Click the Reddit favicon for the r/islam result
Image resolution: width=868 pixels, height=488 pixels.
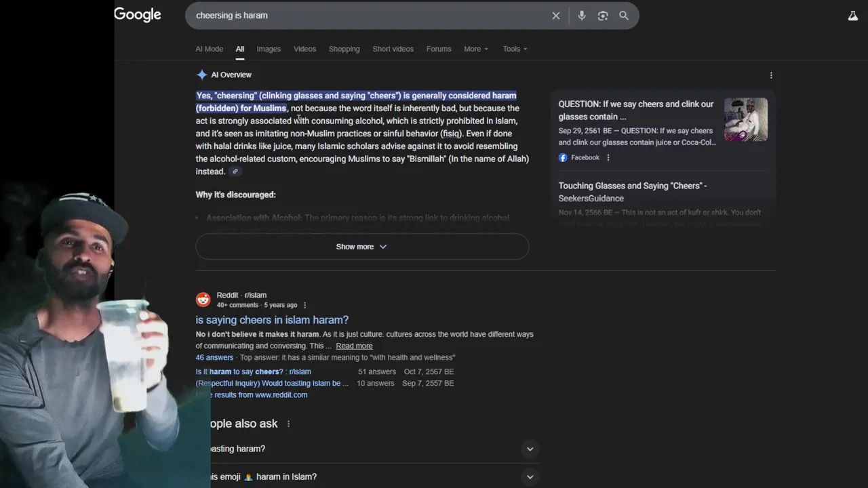coord(203,300)
